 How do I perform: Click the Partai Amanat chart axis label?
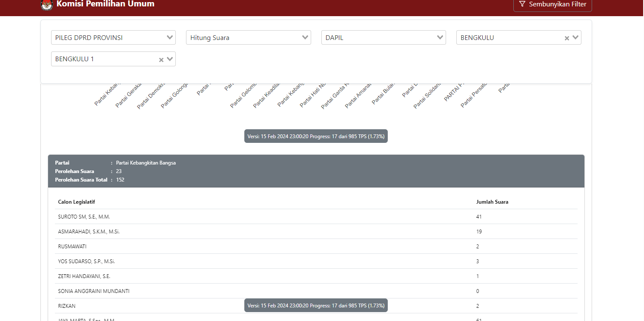[x=358, y=95]
